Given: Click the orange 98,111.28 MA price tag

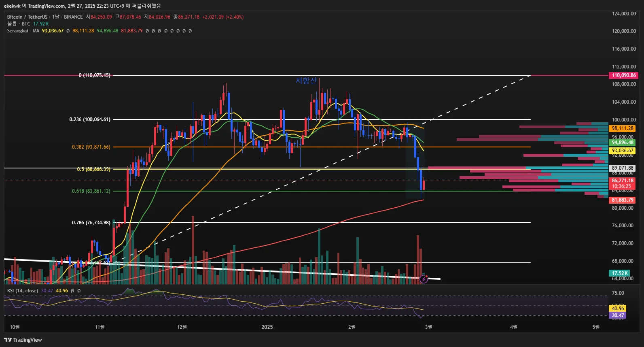Looking at the screenshot, I should tap(623, 128).
